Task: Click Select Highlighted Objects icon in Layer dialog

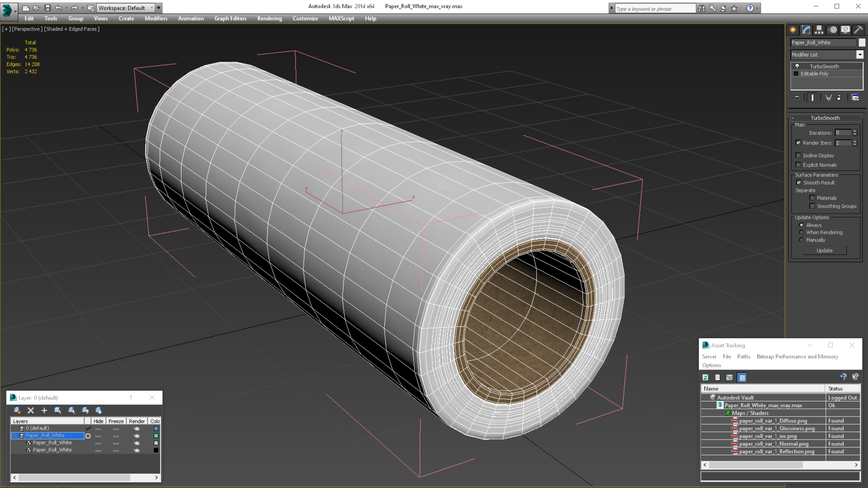Action: pos(58,410)
